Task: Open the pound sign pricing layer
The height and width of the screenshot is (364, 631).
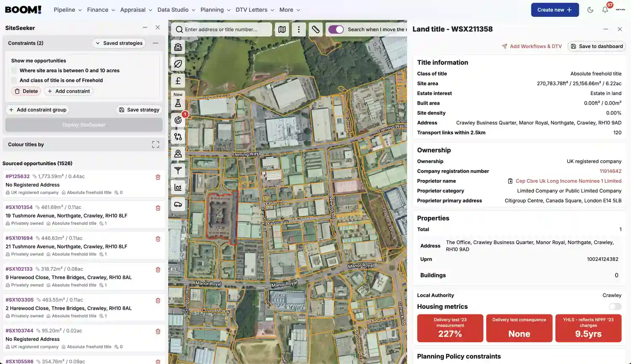Action: (178, 81)
